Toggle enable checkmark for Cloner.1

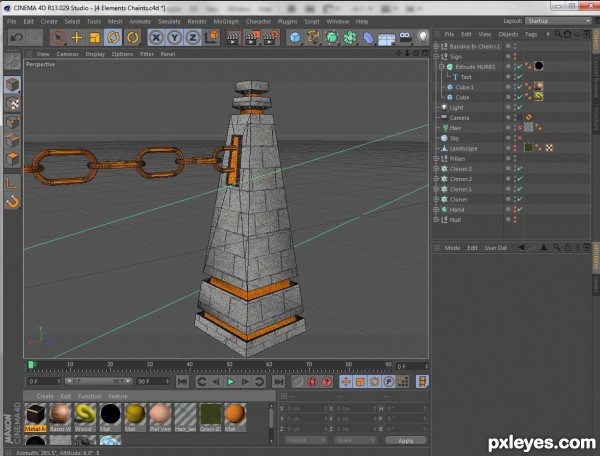tap(520, 189)
